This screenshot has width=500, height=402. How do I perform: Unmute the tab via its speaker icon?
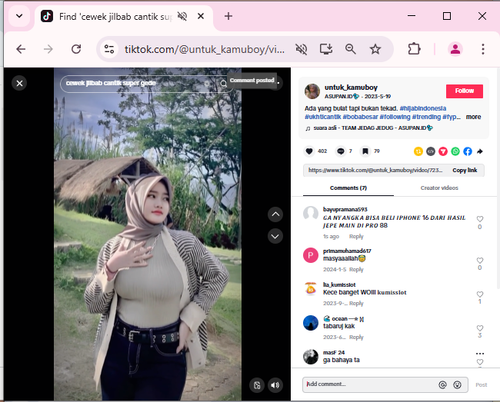pyautogui.click(x=182, y=16)
